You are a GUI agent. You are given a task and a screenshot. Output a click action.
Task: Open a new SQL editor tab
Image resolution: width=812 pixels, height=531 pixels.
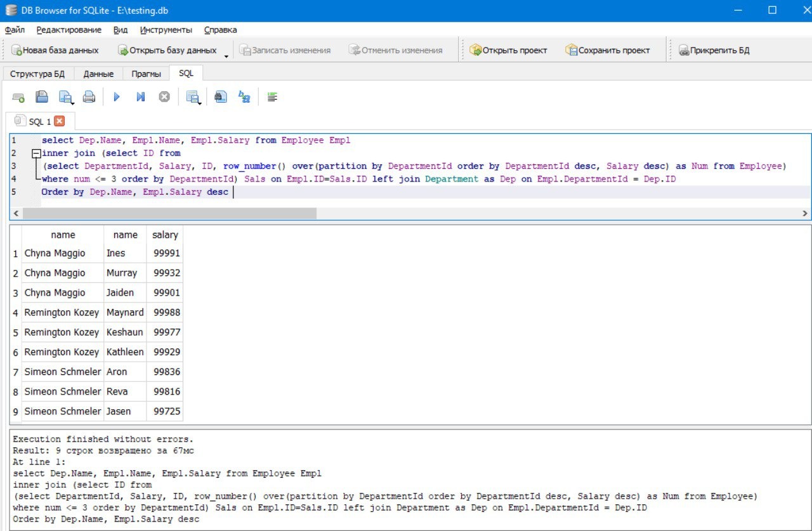click(18, 97)
